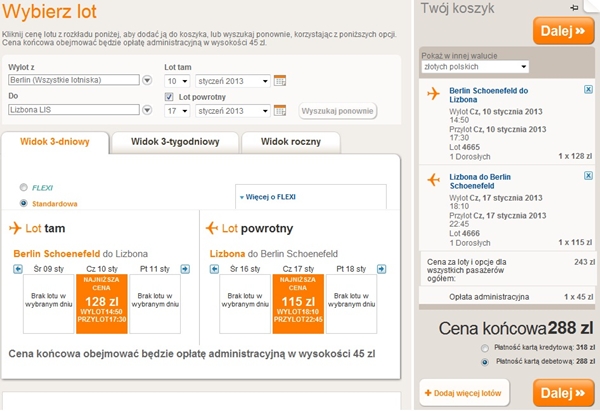The image size is (600, 411).
Task: Open currency dropdown złotych polskich
Action: 475,67
